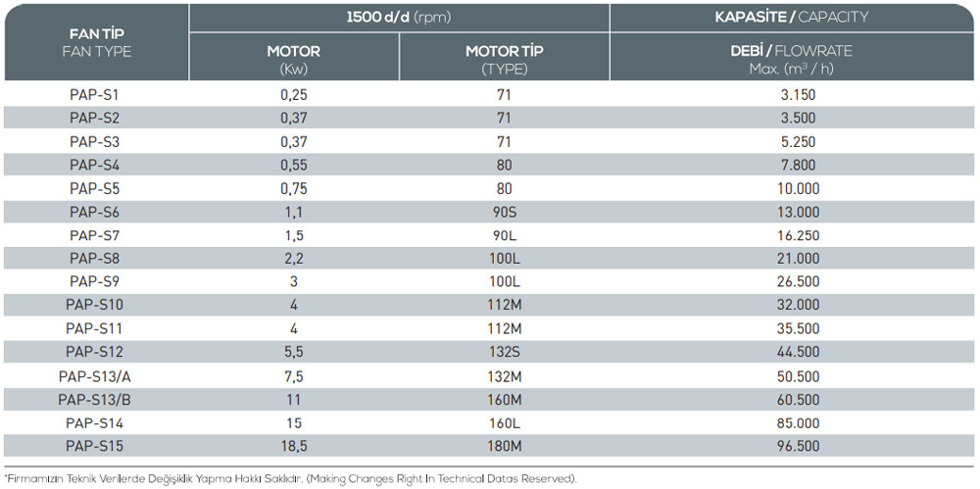Select the 0,25 motor power value
The image size is (980, 489).
(294, 95)
